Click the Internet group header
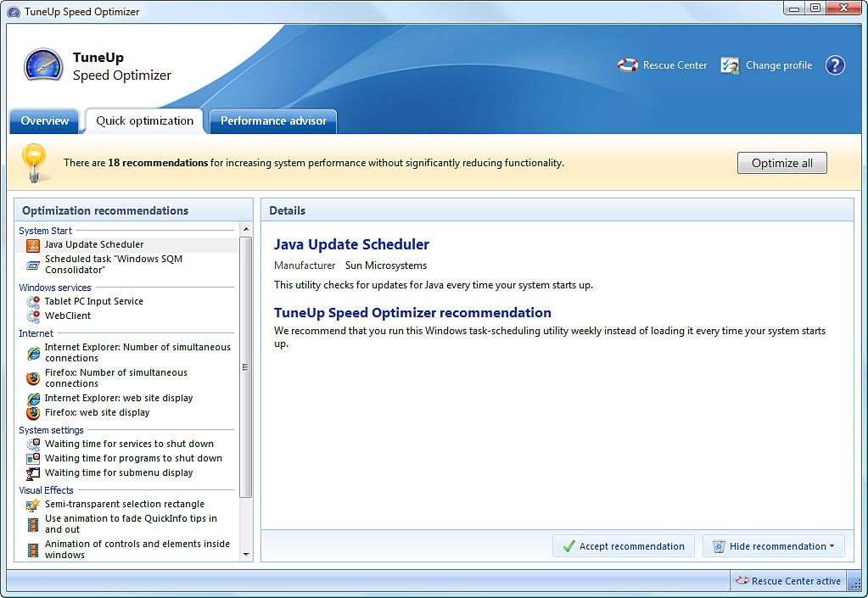 [x=36, y=333]
